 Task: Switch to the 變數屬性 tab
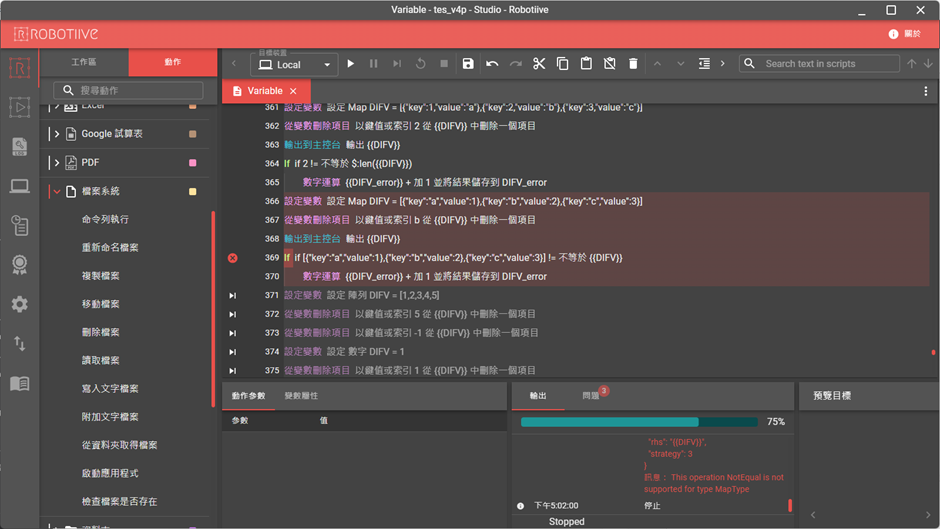(x=301, y=396)
